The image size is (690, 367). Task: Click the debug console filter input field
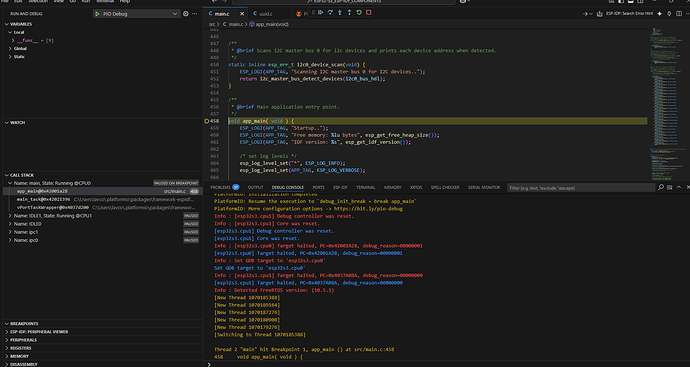(x=581, y=188)
